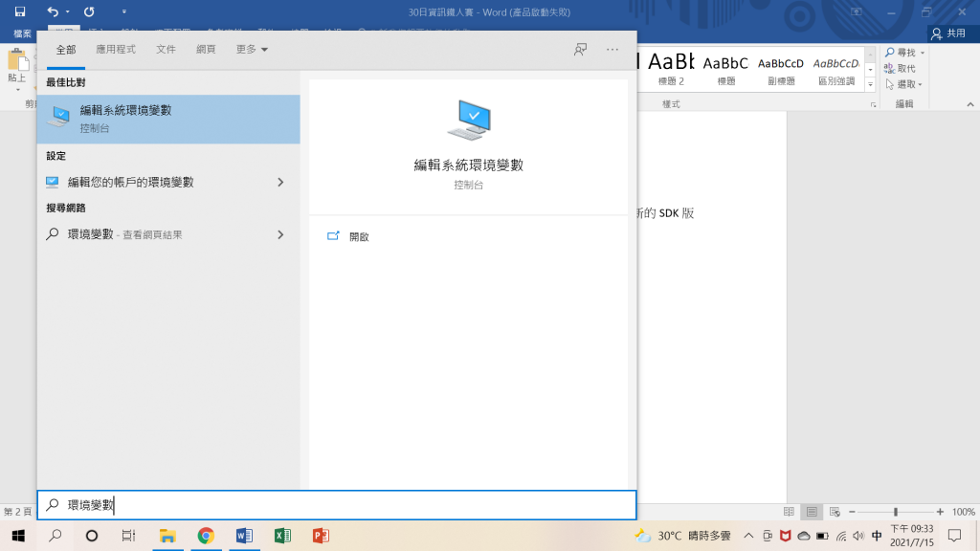980x551 pixels.
Task: Show hidden system tray icons
Action: (748, 536)
